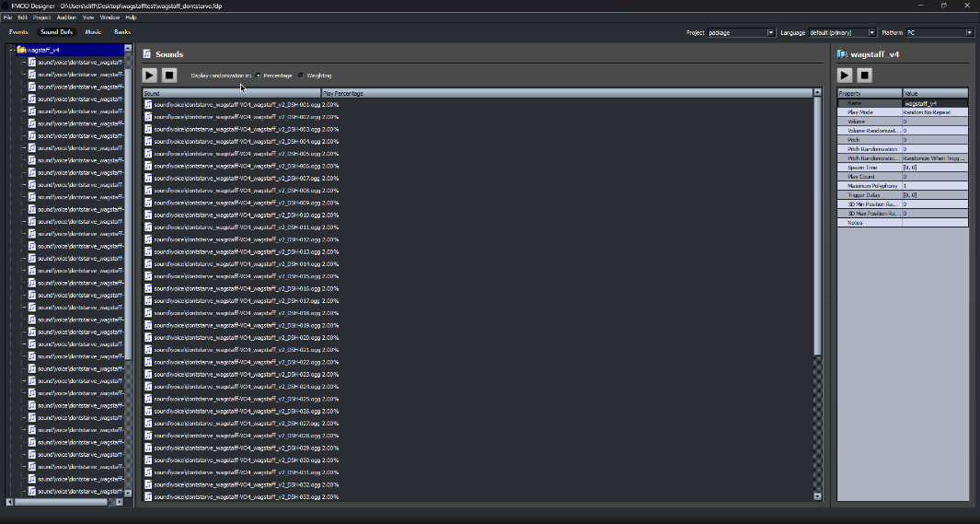Click the wagstaff_v4 folder icon in tree
980x524 pixels.
click(x=21, y=50)
